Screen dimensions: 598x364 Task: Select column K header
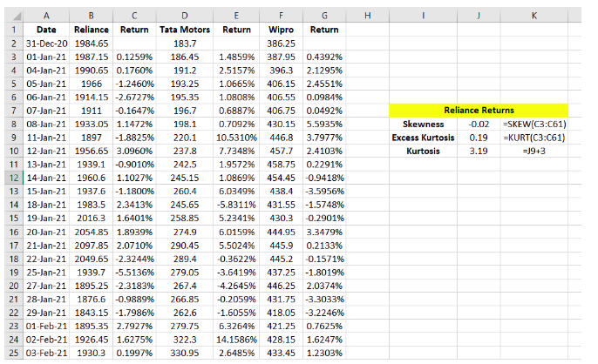pyautogui.click(x=533, y=16)
